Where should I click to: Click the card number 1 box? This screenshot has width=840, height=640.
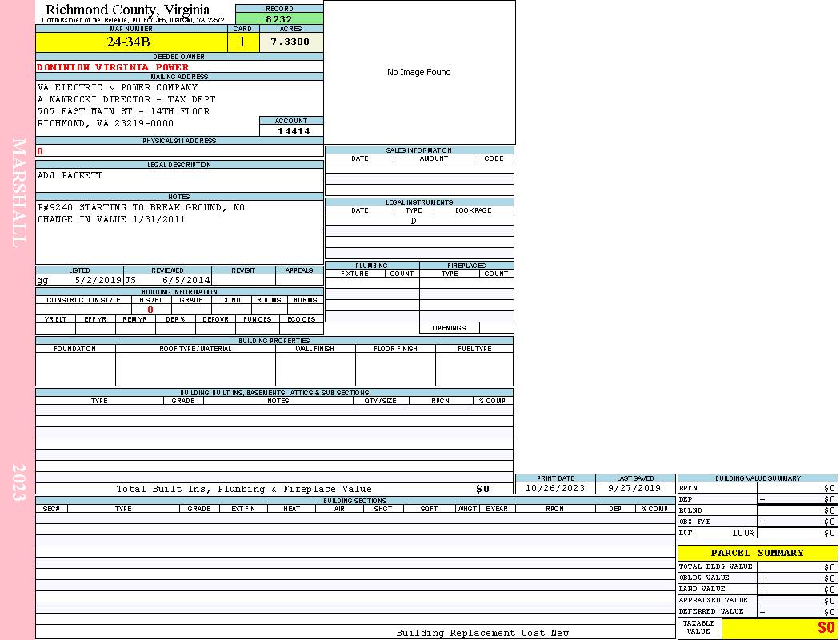point(242,42)
